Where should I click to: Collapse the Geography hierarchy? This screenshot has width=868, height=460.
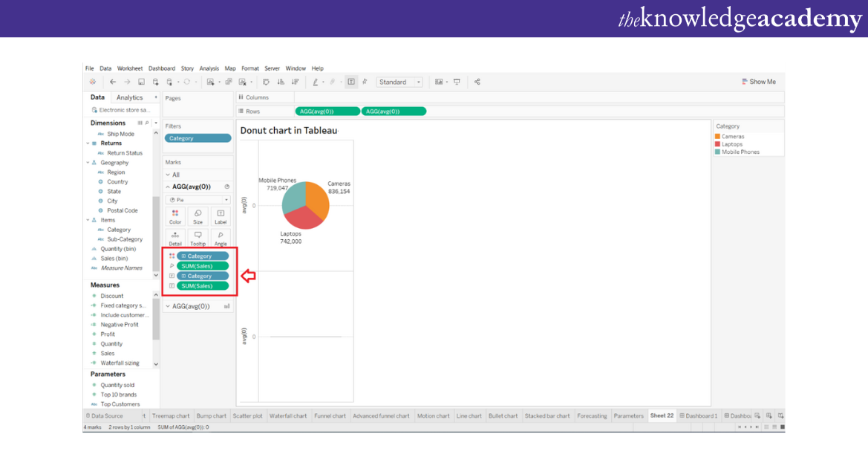coord(88,163)
